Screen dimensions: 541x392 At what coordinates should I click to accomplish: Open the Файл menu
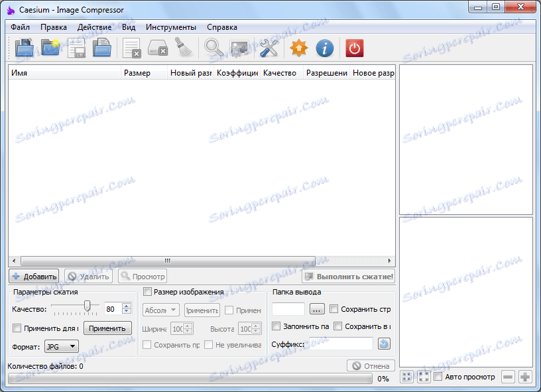(20, 27)
